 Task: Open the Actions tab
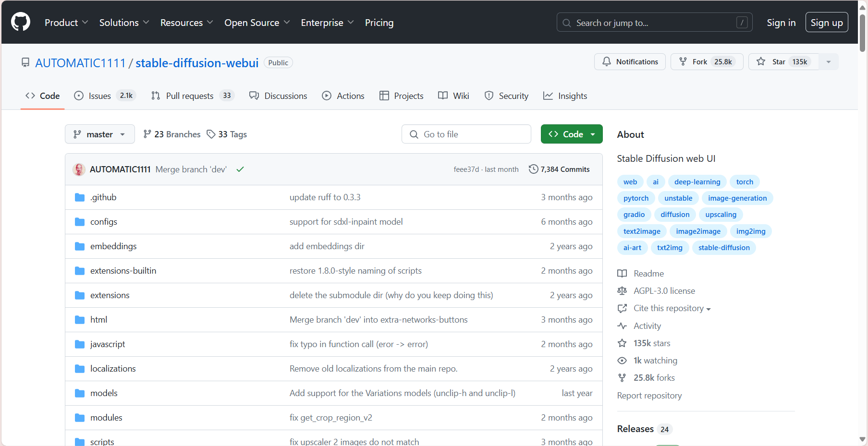[x=343, y=96]
